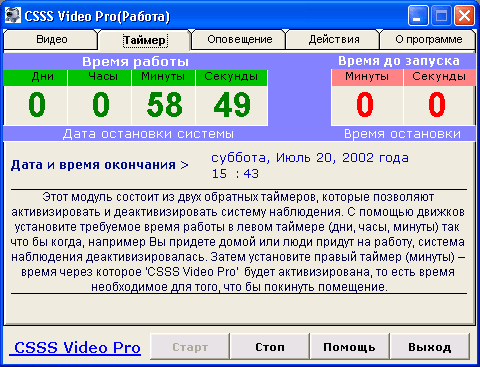This screenshot has height=367, width=480.
Task: Open the О программе tab
Action: pyautogui.click(x=428, y=39)
